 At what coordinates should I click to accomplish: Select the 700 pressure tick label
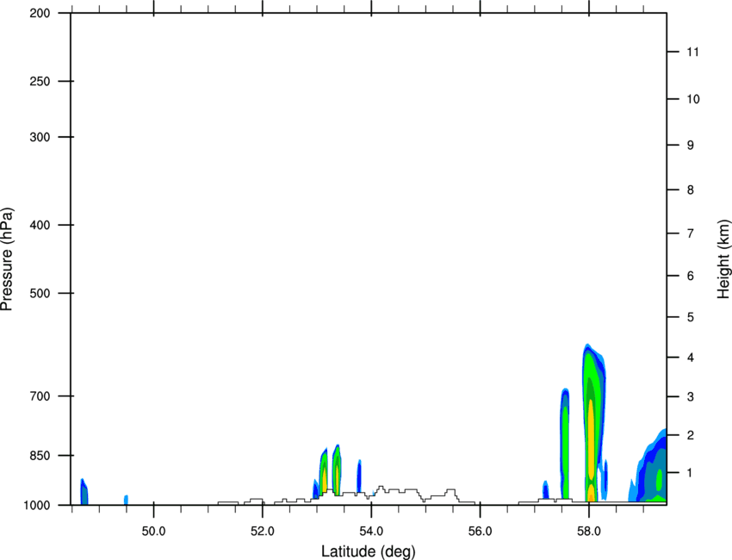(40, 396)
